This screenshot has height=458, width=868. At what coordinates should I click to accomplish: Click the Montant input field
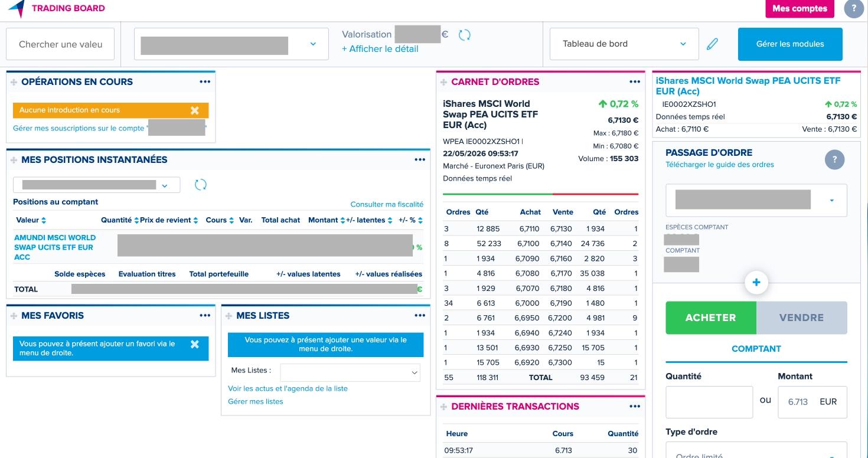pos(812,402)
